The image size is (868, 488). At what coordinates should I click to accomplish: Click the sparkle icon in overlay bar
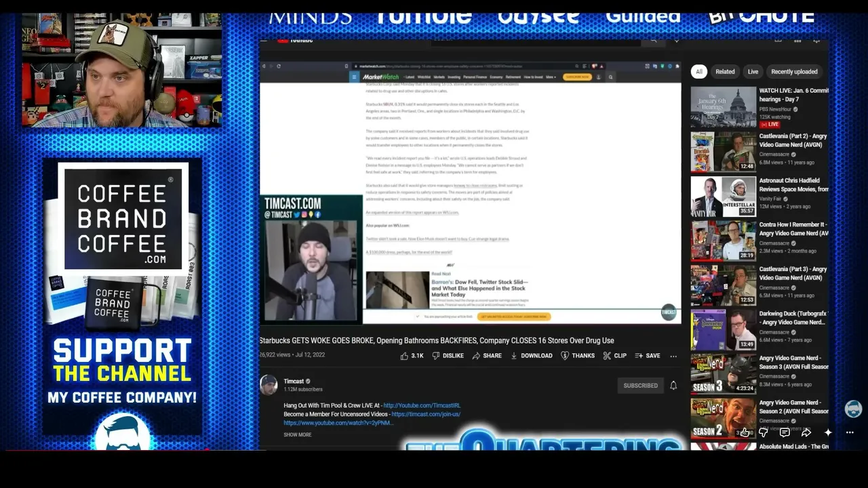pos(828,432)
